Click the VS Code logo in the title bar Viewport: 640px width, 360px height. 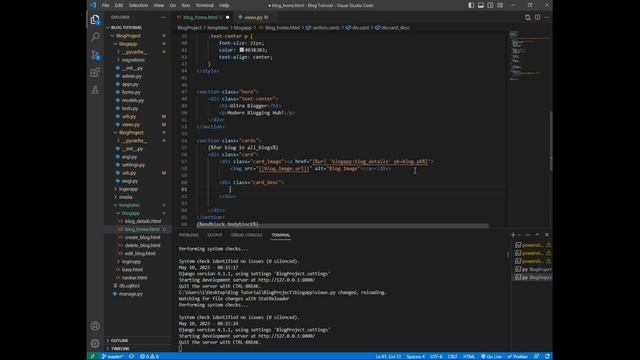[x=93, y=5]
